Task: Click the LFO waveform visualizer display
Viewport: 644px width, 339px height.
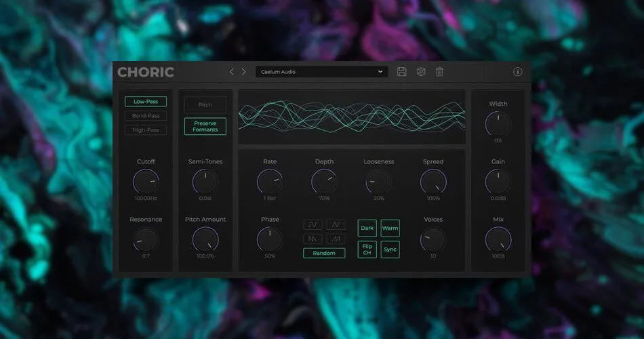Action: [352, 117]
